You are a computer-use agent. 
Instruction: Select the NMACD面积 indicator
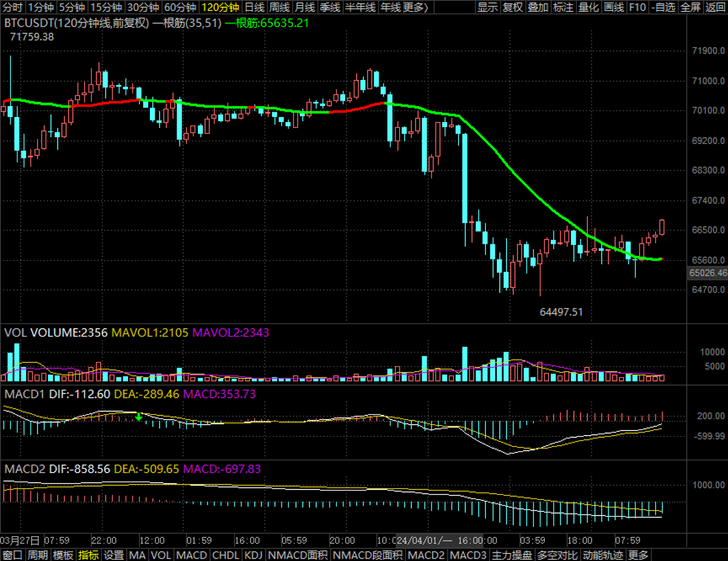click(297, 555)
